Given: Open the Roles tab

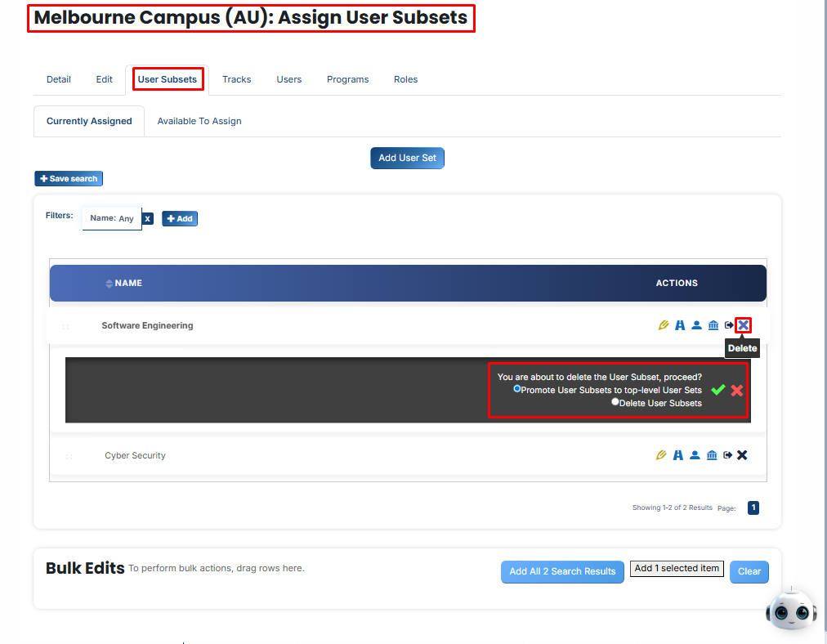Looking at the screenshot, I should pos(405,79).
